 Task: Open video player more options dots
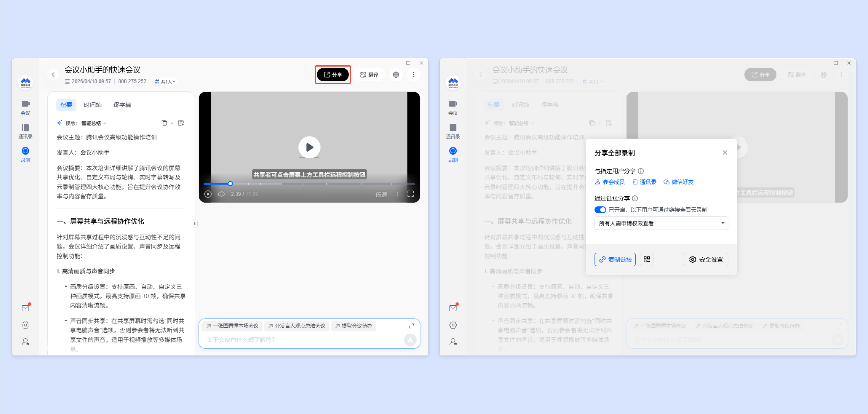[397, 194]
